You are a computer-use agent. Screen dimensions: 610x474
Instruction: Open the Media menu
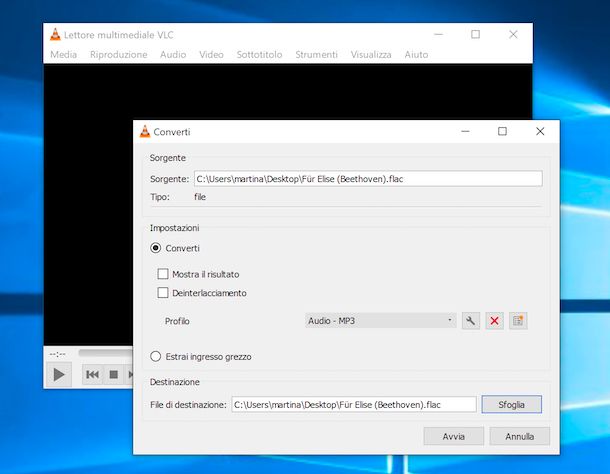coord(63,54)
